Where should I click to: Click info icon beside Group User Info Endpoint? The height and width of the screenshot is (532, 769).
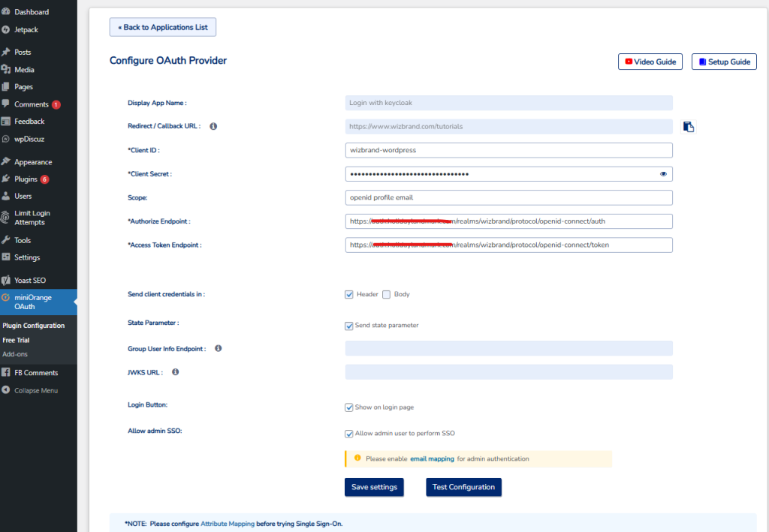pyautogui.click(x=219, y=349)
